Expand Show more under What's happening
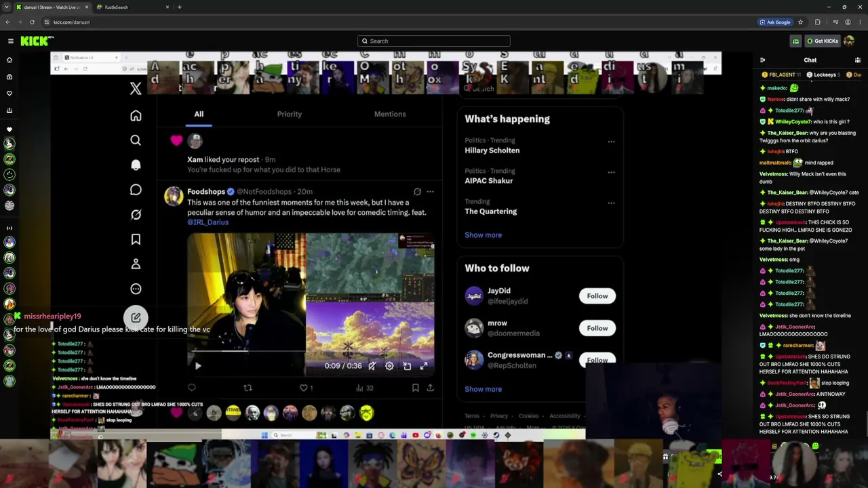 pyautogui.click(x=483, y=235)
